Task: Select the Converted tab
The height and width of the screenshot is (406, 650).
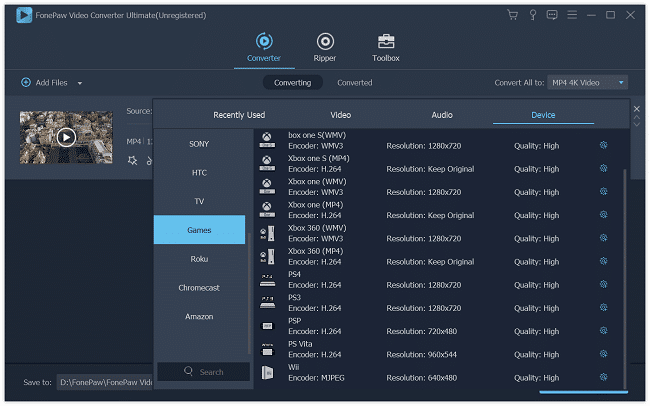Action: coord(355,83)
